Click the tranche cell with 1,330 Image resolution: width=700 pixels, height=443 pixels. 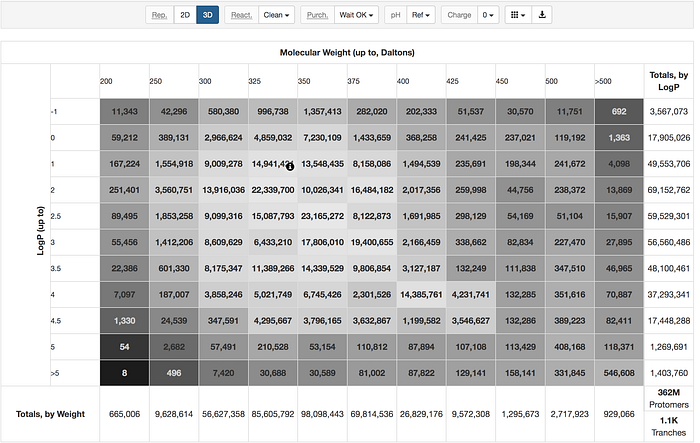point(124,321)
